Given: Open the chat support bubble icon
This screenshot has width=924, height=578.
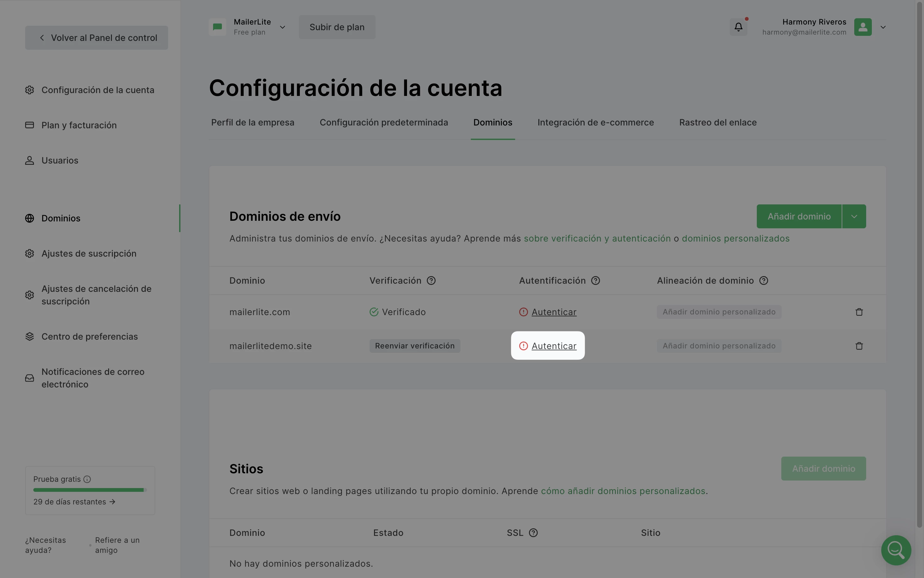Looking at the screenshot, I should pos(896,550).
